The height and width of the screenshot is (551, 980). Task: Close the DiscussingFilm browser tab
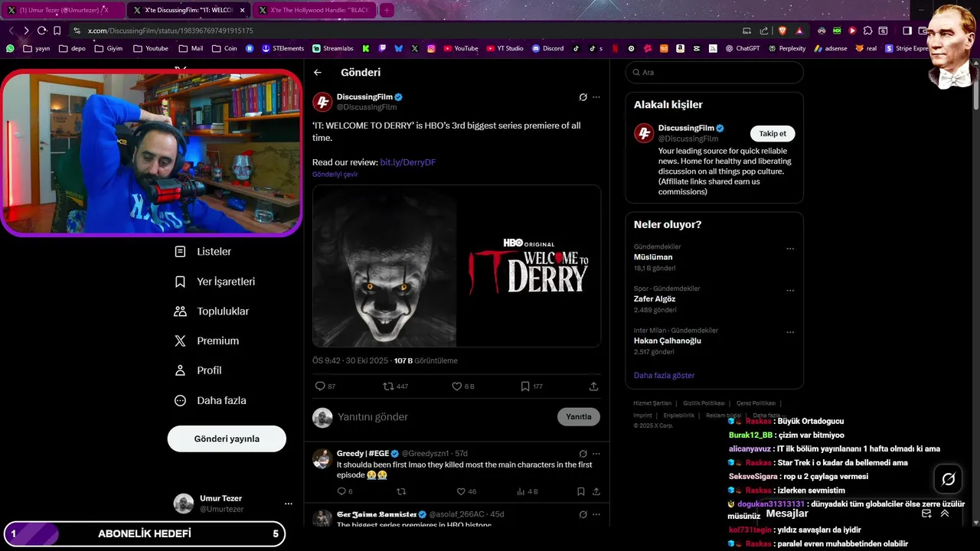point(243,10)
